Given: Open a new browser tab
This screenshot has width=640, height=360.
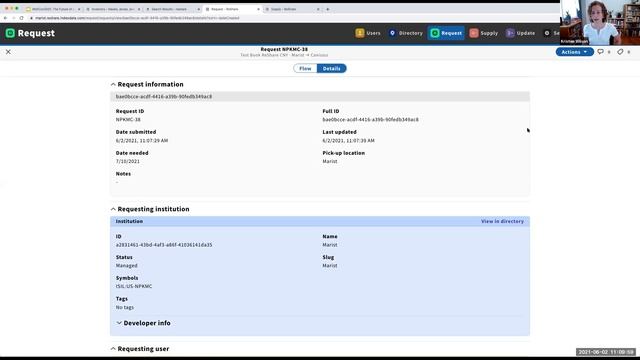Looking at the screenshot, I should pos(327,9).
